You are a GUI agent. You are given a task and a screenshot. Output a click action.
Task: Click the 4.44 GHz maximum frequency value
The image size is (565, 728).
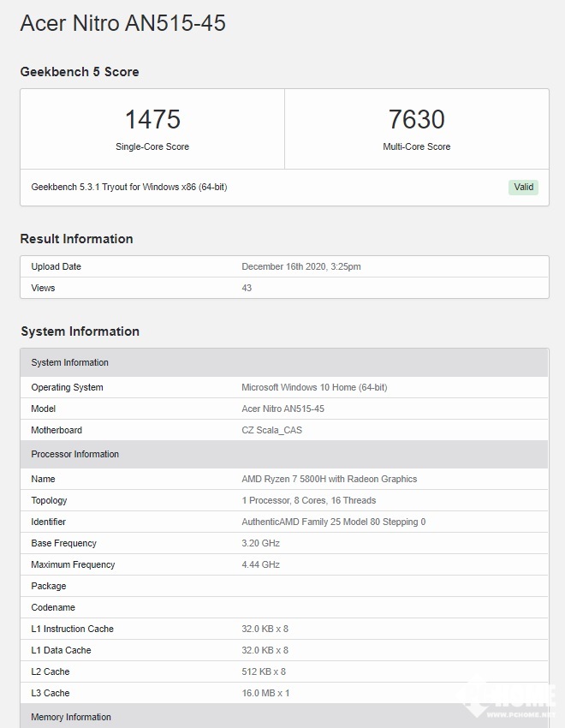coord(260,564)
